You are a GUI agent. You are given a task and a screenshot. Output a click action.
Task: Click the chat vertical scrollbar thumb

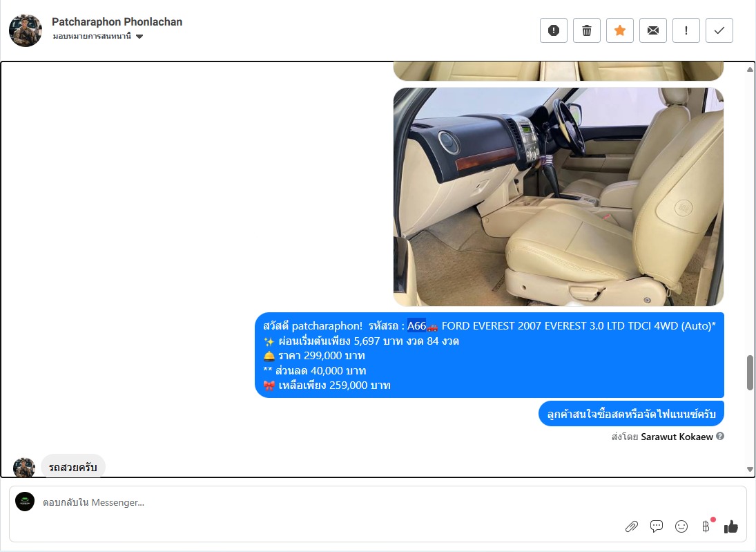click(750, 372)
